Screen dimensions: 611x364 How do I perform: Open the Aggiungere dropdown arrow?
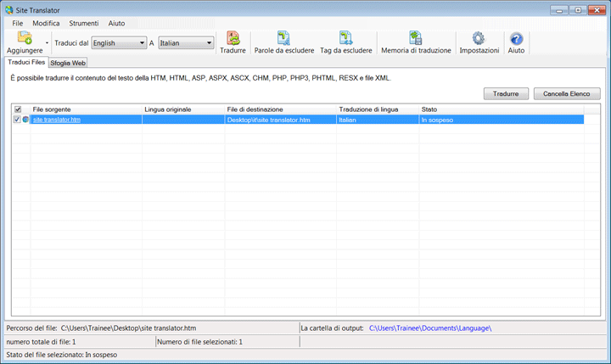click(47, 43)
